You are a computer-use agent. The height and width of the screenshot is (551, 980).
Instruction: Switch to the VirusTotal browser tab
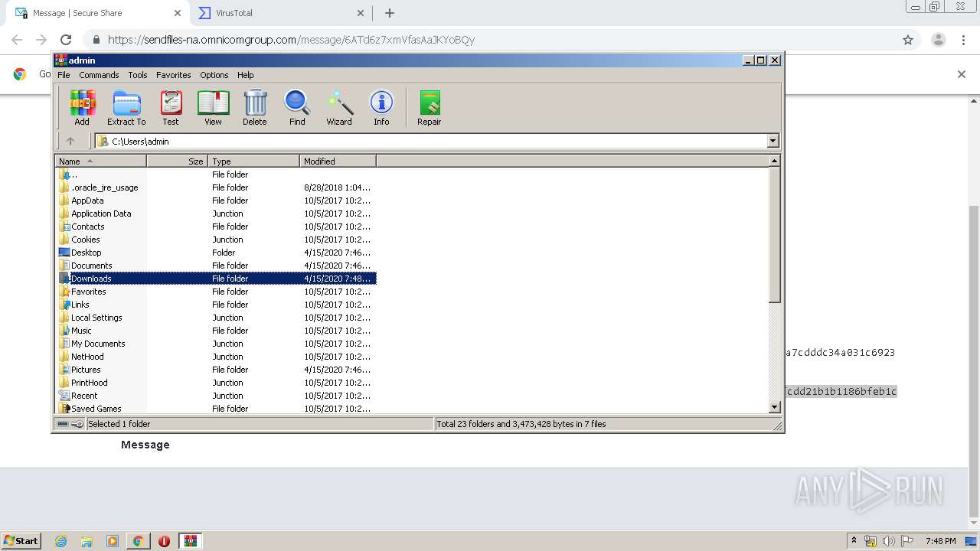pyautogui.click(x=280, y=13)
